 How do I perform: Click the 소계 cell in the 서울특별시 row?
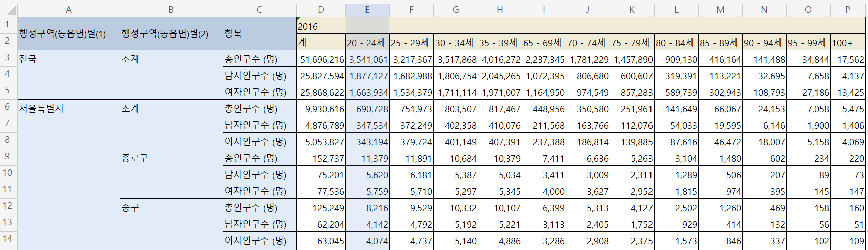tap(171, 124)
